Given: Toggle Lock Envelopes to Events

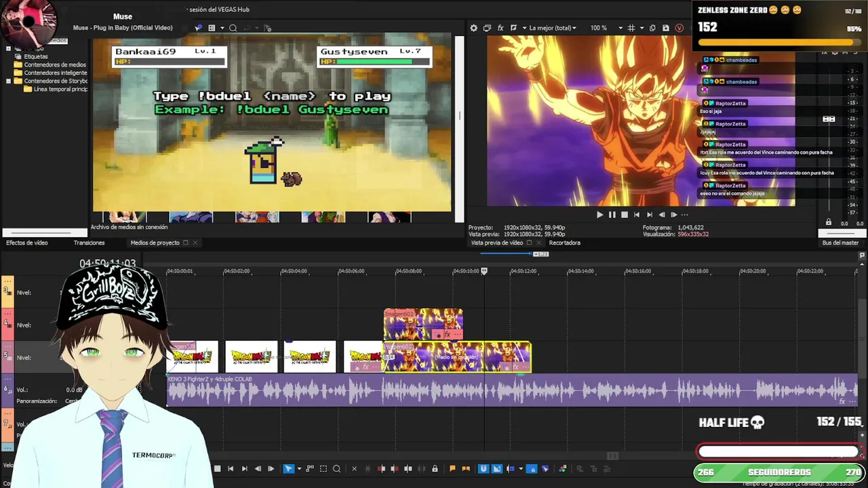Looking at the screenshot, I should click(x=532, y=468).
